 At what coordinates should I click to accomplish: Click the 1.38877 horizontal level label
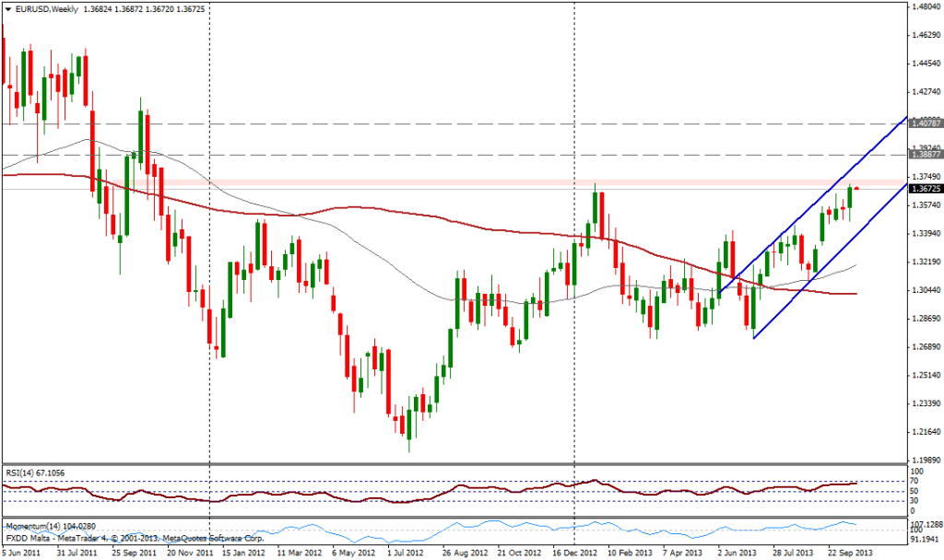point(925,155)
